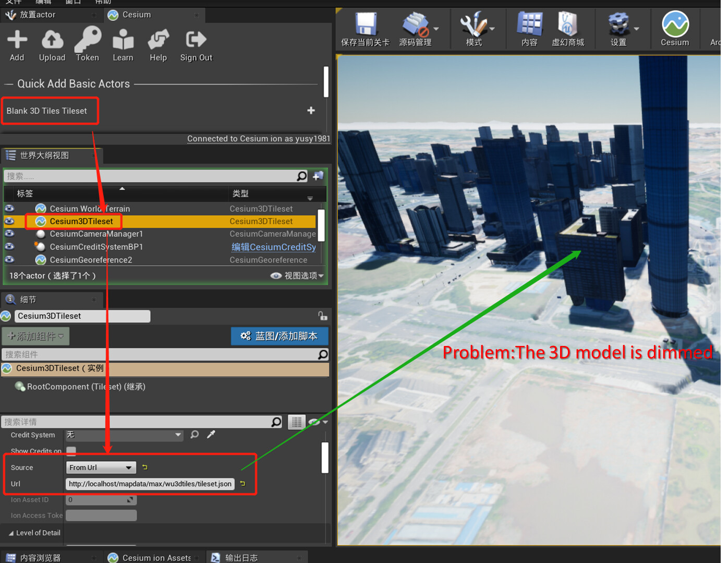Open the Source 'From Url' dropdown

(x=101, y=468)
